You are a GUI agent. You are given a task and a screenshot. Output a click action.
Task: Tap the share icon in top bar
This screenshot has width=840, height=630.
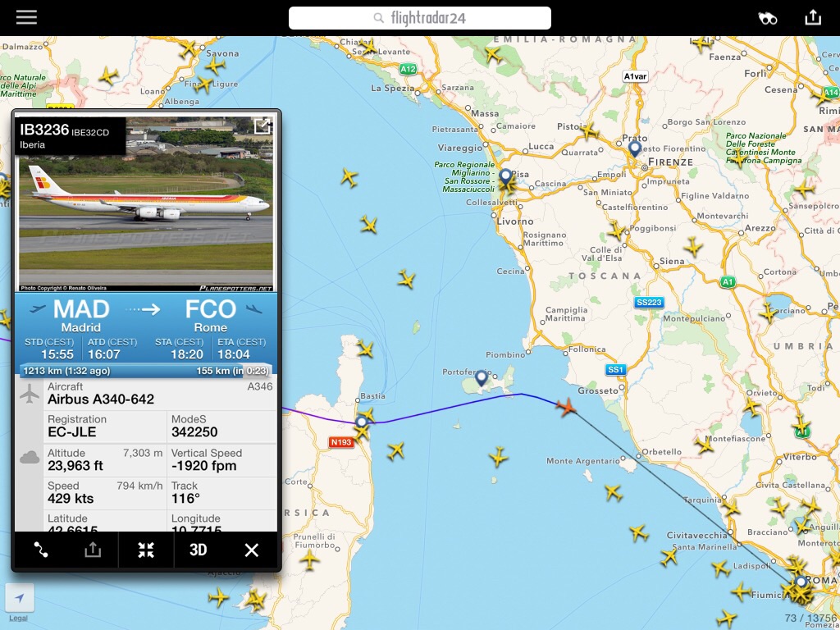pyautogui.click(x=813, y=17)
